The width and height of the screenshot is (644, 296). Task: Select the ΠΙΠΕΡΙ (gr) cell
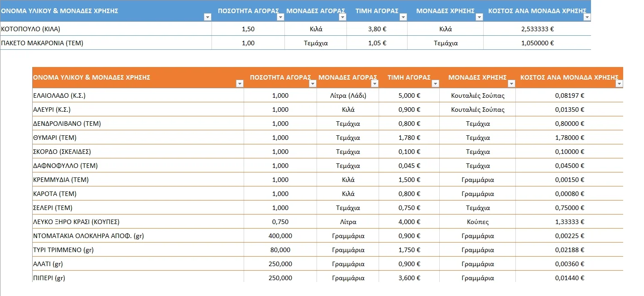pos(138,277)
